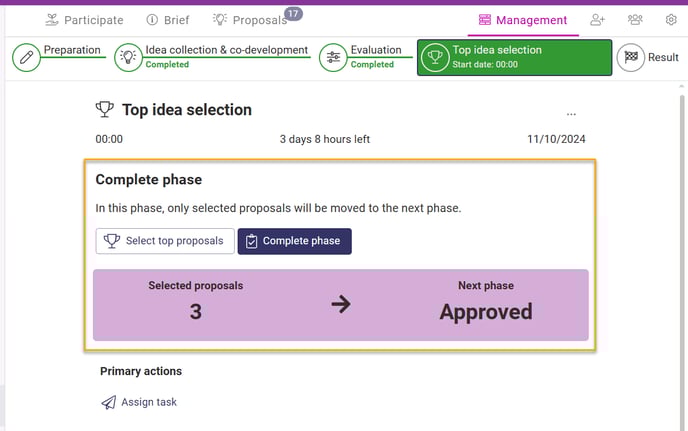Open the members group icon
The image size is (688, 431).
[635, 20]
